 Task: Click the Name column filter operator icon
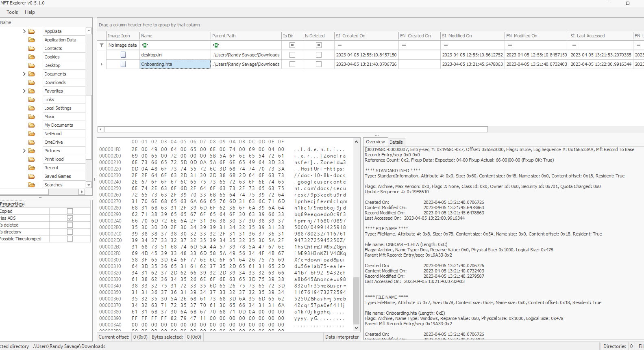pos(145,45)
